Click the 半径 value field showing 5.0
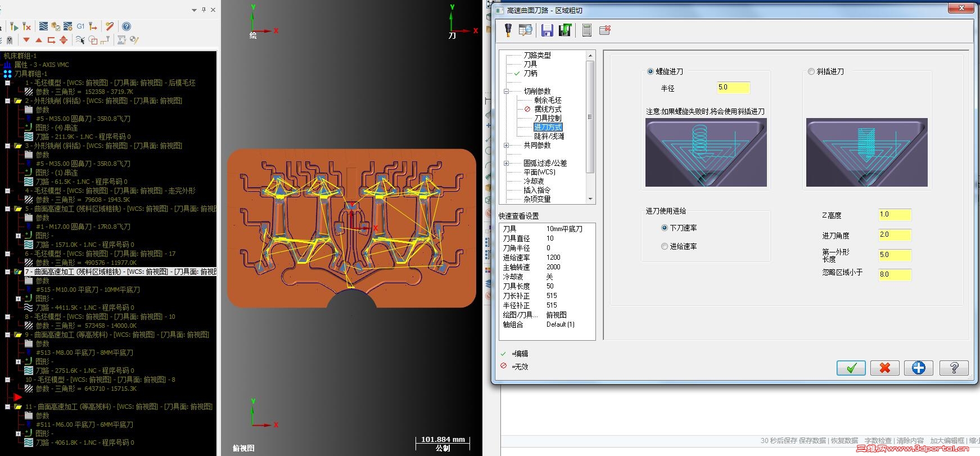The height and width of the screenshot is (456, 980). 734,87
